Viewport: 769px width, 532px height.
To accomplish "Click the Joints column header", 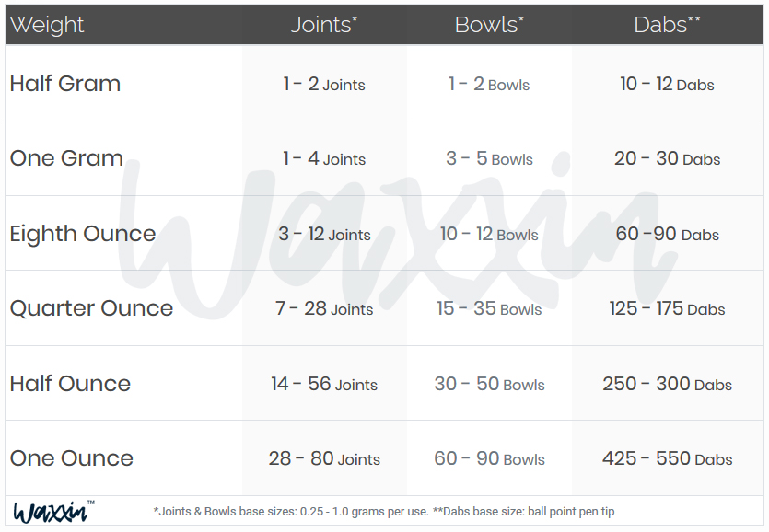I will coord(324,25).
